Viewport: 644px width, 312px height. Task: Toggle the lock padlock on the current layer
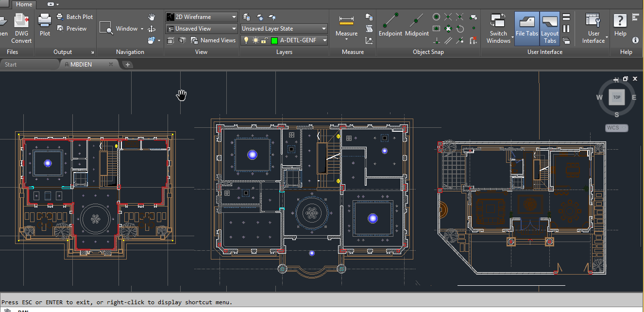click(264, 40)
